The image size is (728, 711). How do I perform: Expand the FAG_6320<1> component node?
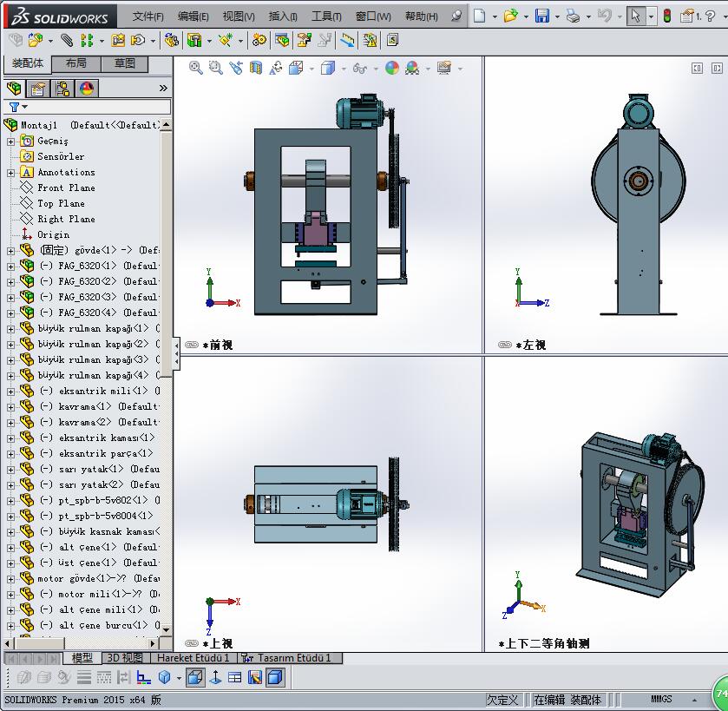10,267
